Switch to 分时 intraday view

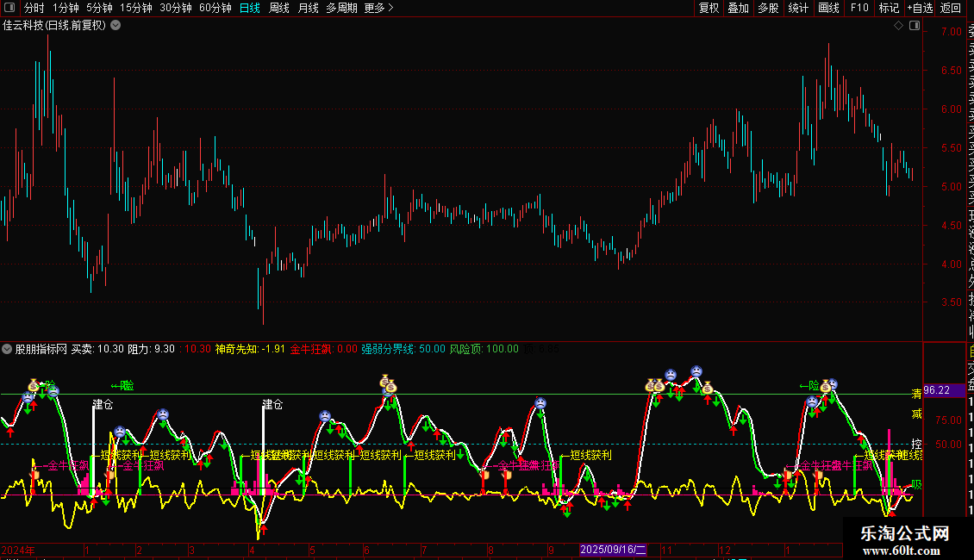pyautogui.click(x=34, y=8)
